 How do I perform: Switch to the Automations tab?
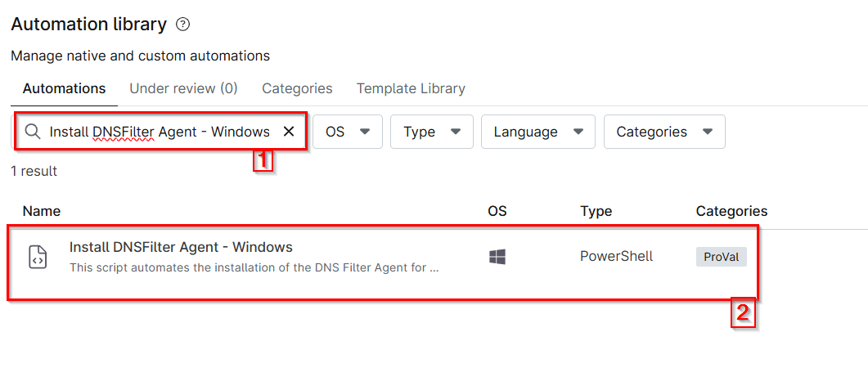pos(64,88)
